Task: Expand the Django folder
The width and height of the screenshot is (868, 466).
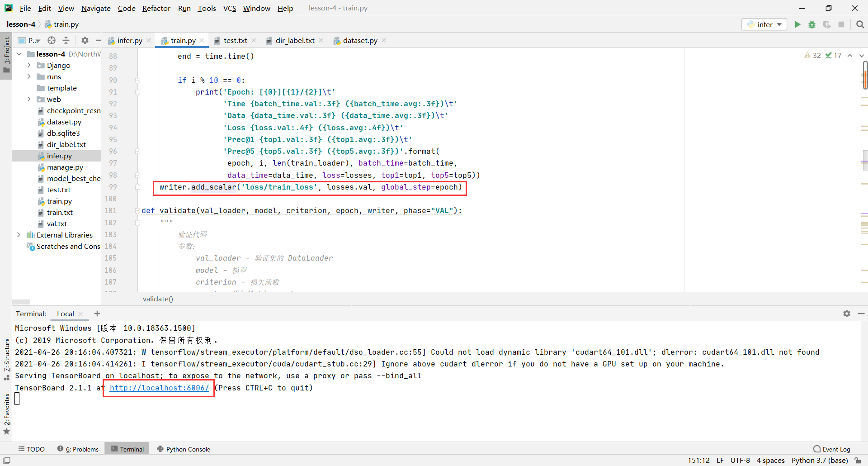Action: coord(29,65)
